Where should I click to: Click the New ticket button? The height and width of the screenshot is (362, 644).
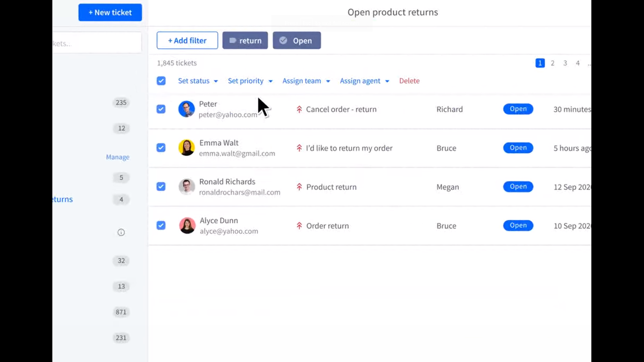110,12
